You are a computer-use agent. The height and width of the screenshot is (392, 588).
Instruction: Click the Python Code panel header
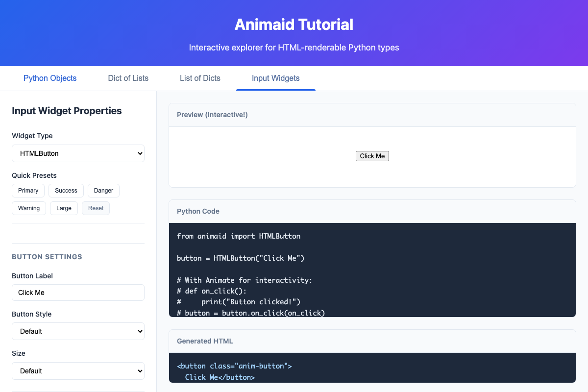click(198, 211)
